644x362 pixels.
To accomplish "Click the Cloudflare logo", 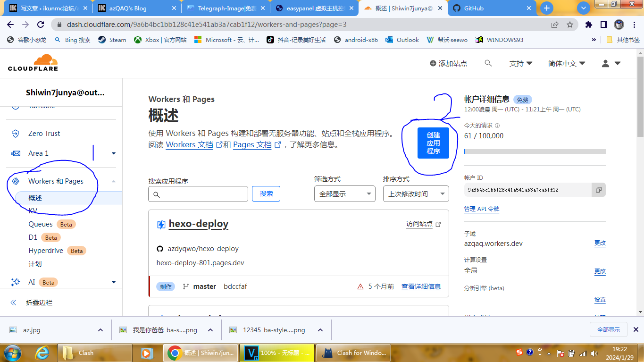I will 33,63.
